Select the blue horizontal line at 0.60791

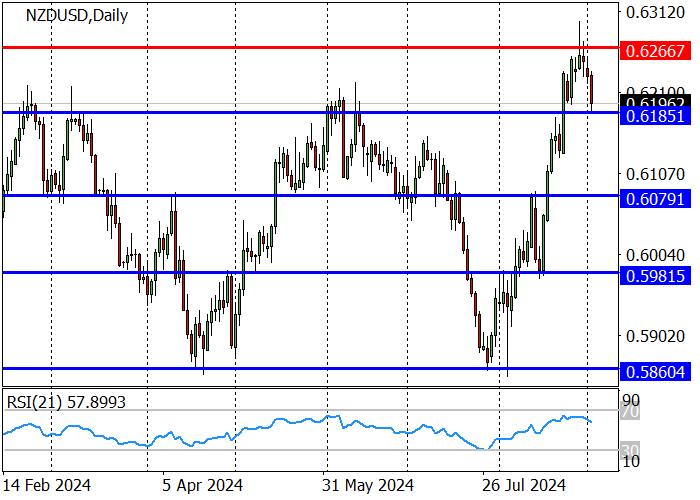click(x=311, y=196)
